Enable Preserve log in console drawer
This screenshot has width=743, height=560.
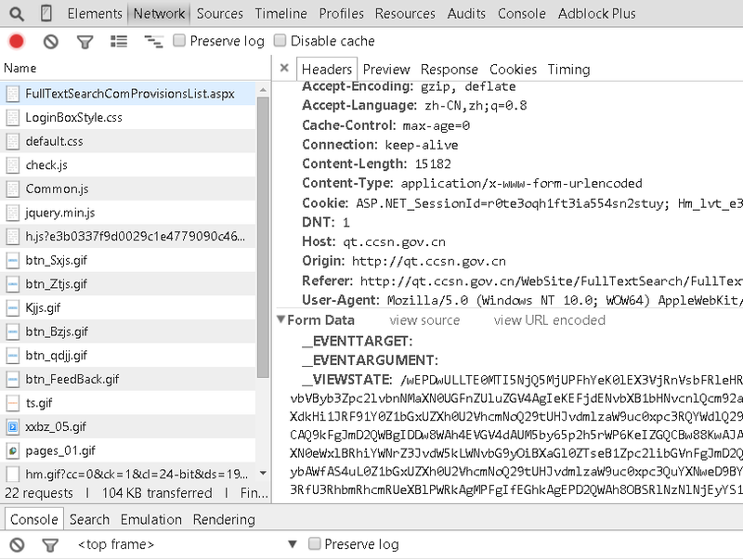(315, 544)
